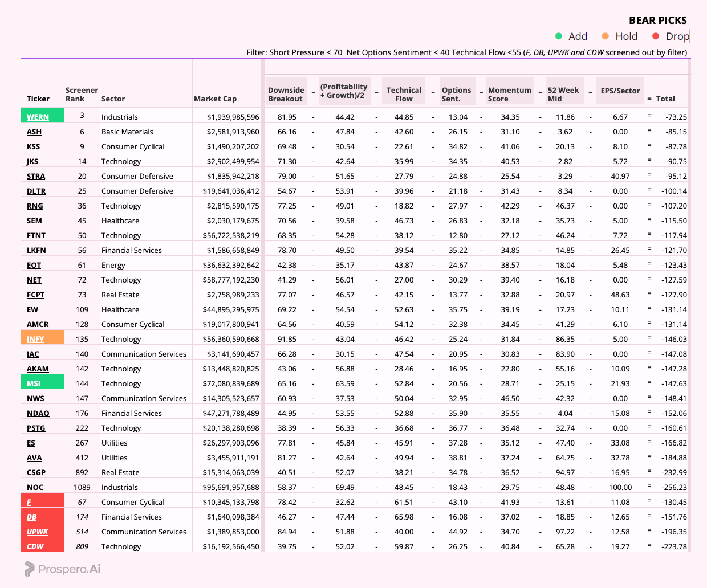Open the STRA ticker link

coord(36,176)
